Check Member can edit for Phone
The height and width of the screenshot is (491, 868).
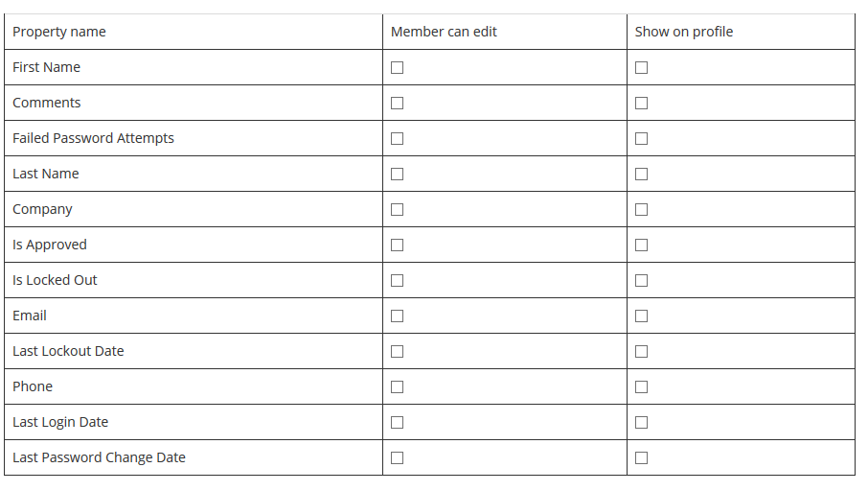pyautogui.click(x=397, y=386)
